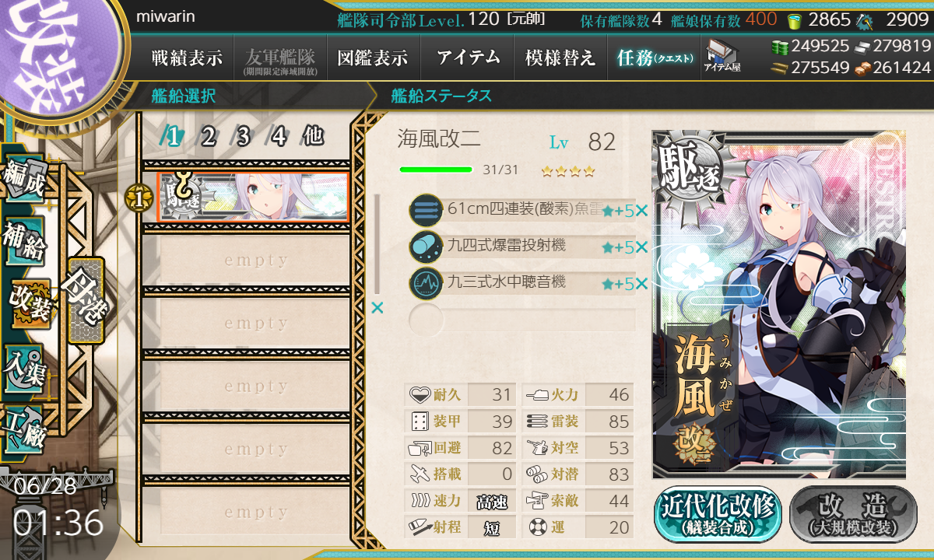The height and width of the screenshot is (560, 934).
Task: Open the アイテム屋 shop icon
Action: [x=722, y=56]
